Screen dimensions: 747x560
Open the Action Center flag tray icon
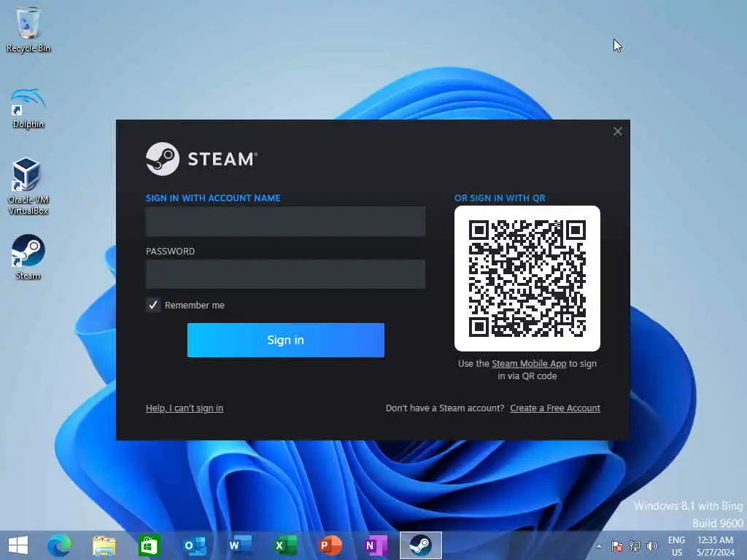tap(617, 546)
